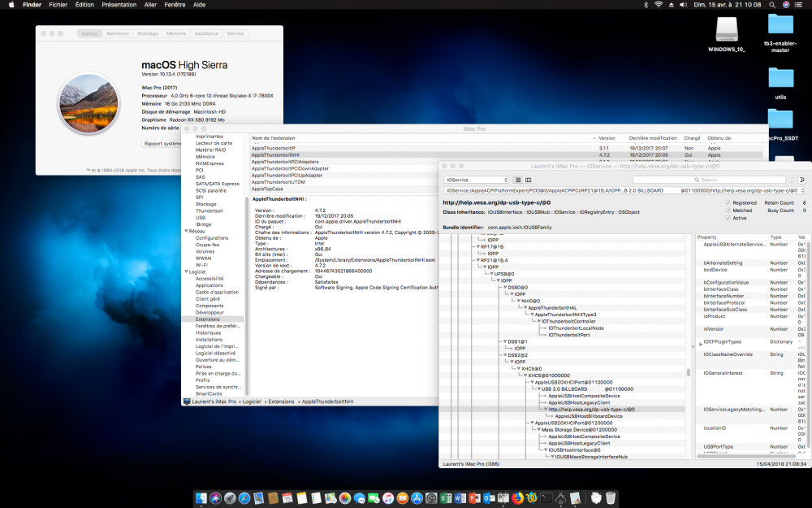Screen dimensions: 812x508
Task: Open Firefox from the Dock
Action: [516, 499]
